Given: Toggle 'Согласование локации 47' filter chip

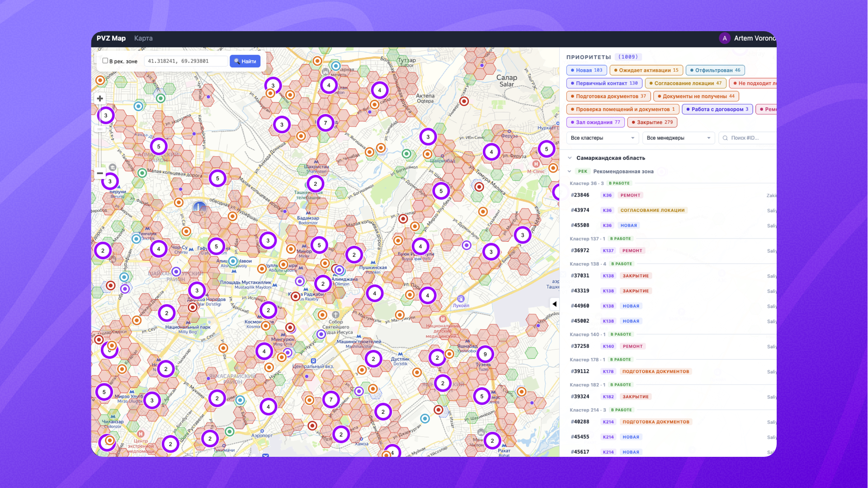Looking at the screenshot, I should (685, 83).
